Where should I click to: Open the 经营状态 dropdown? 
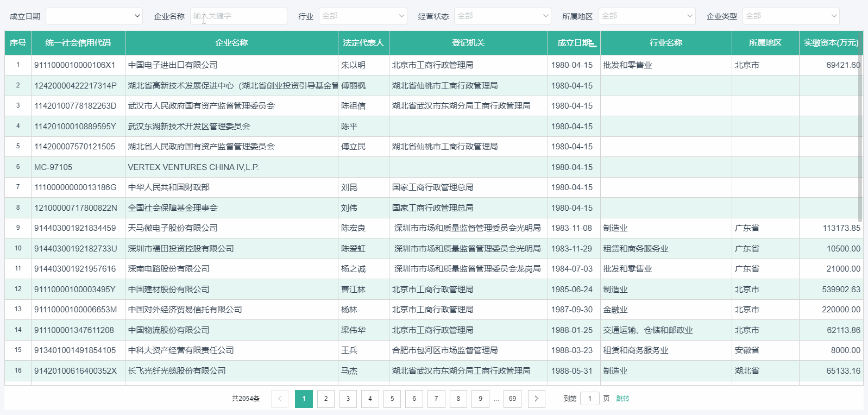(502, 16)
